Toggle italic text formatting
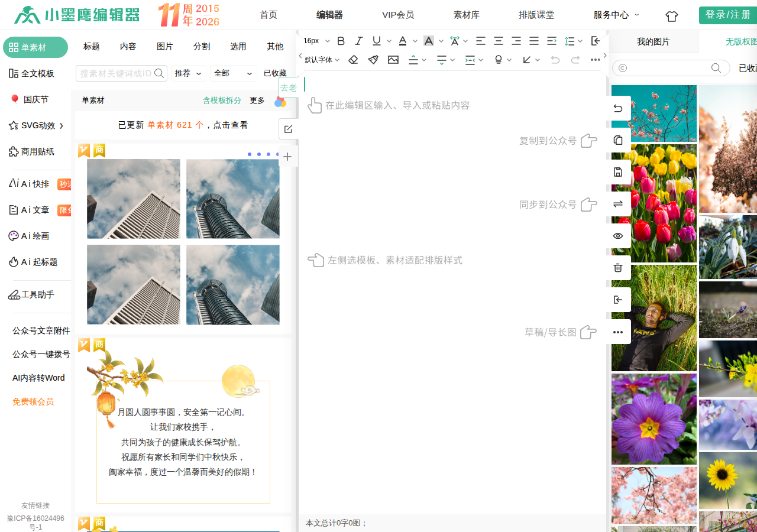Image resolution: width=757 pixels, height=532 pixels. click(x=358, y=41)
